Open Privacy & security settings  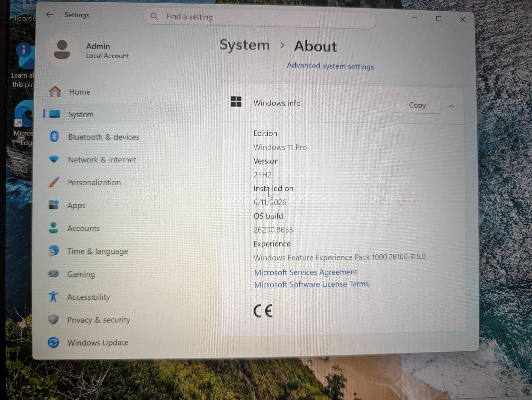(99, 320)
